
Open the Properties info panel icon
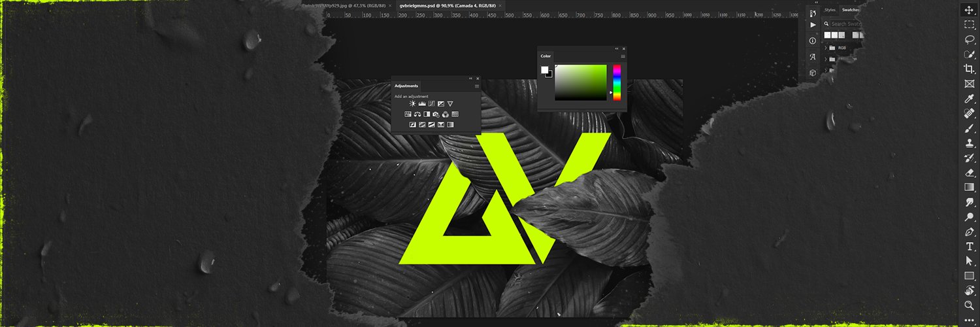[x=813, y=41]
